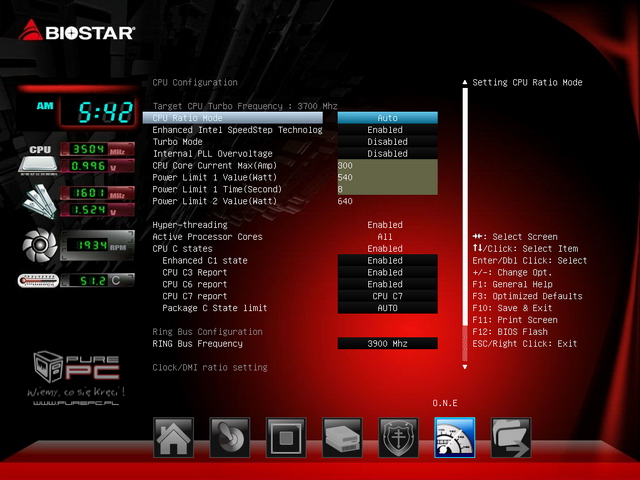Click the folder-with-arrow Exit icon
The width and height of the screenshot is (640, 480).
(510, 438)
